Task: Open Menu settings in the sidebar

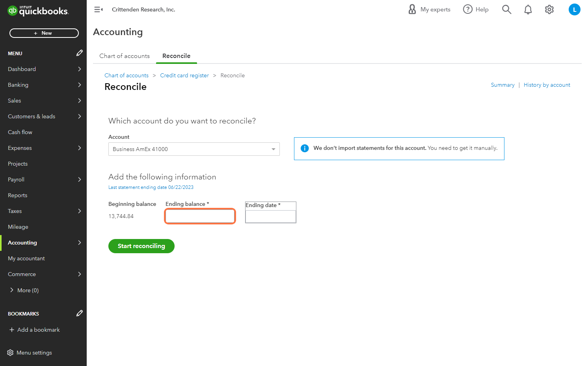Action: tap(34, 353)
